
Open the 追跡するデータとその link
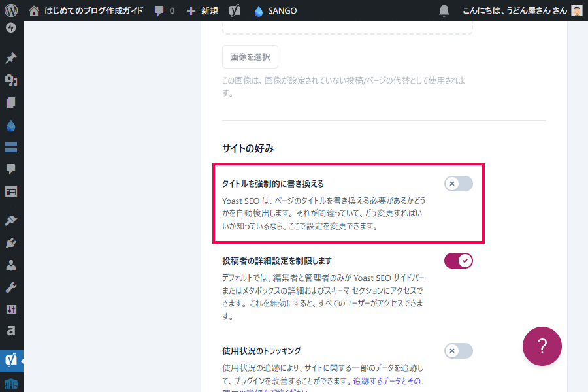(387, 381)
